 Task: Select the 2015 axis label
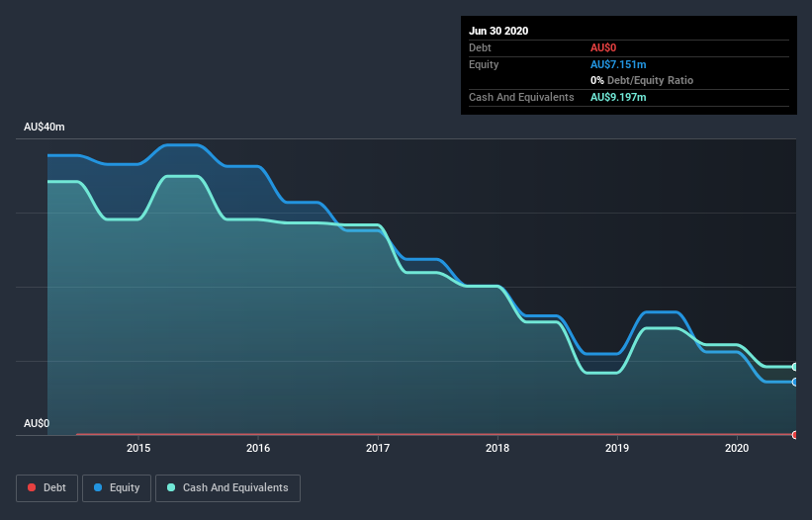pos(138,448)
